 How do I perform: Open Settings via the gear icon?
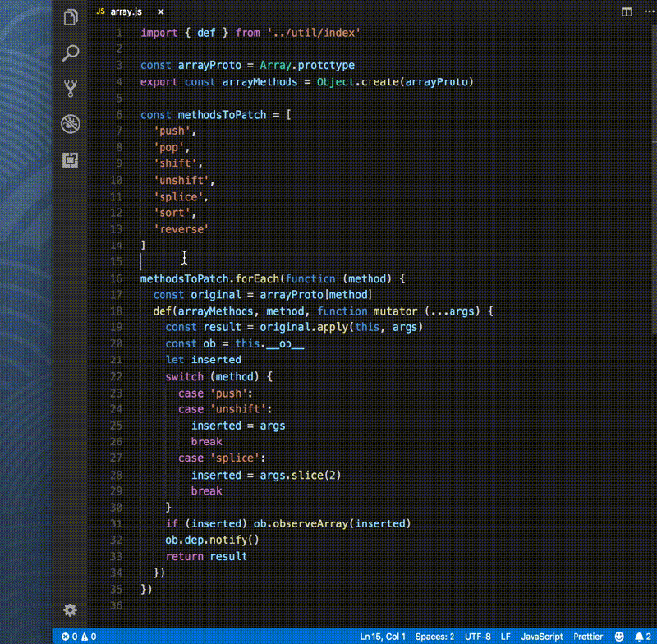coord(70,610)
